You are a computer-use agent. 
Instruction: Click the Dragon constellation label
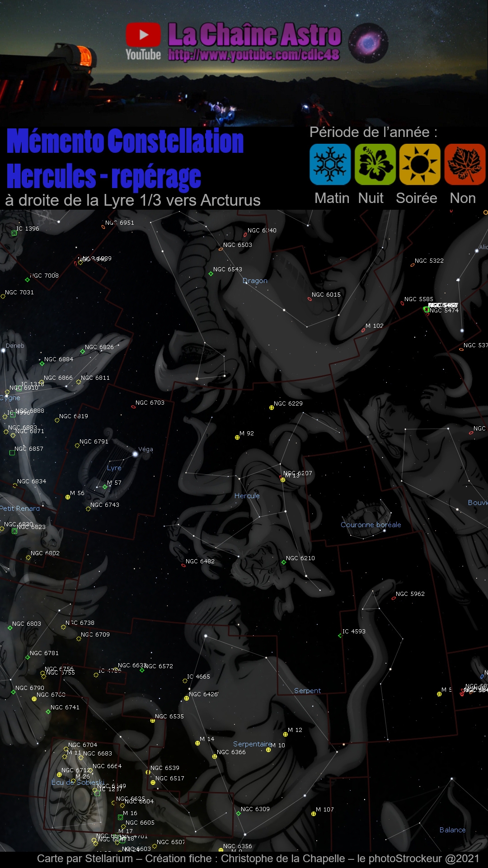(255, 281)
